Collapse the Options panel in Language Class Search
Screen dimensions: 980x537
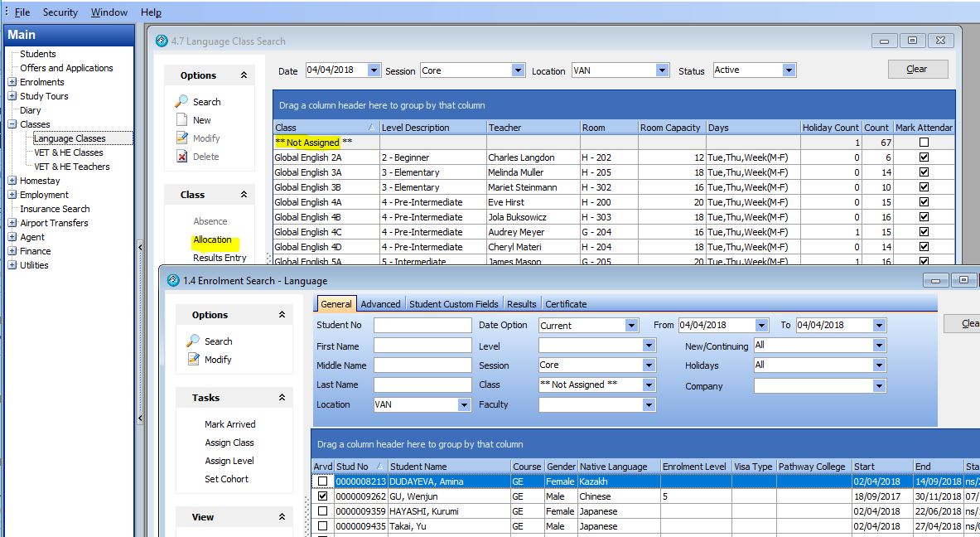click(244, 75)
